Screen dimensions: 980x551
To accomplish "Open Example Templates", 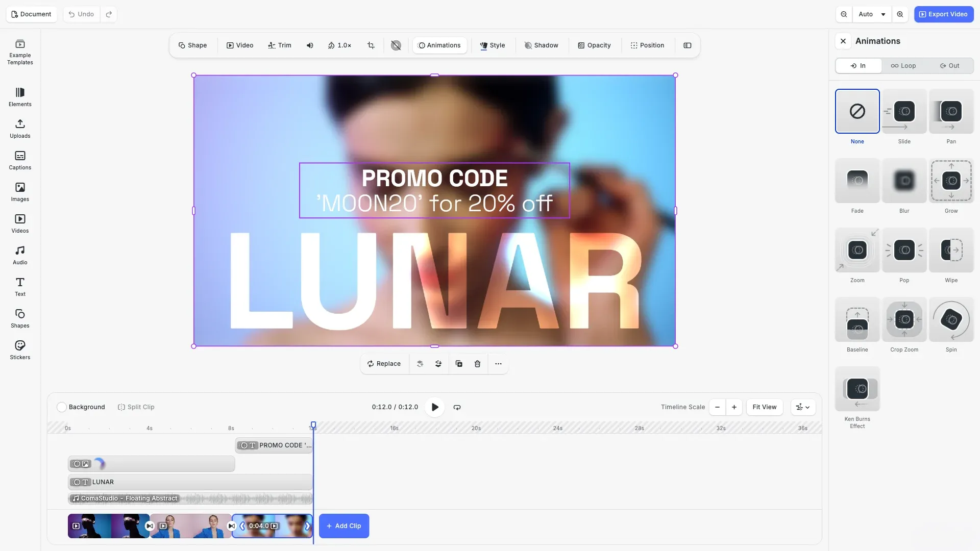I will [x=20, y=52].
